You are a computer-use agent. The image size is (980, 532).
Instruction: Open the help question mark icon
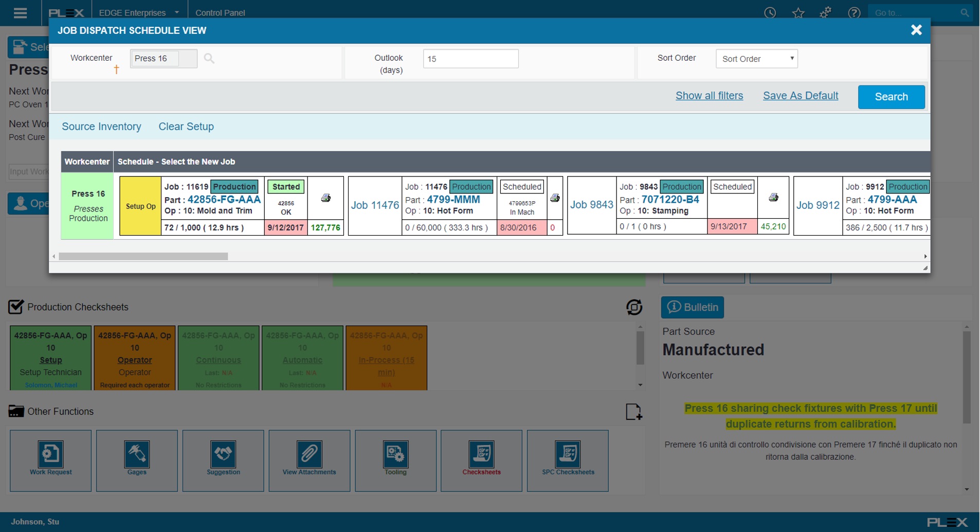point(855,12)
